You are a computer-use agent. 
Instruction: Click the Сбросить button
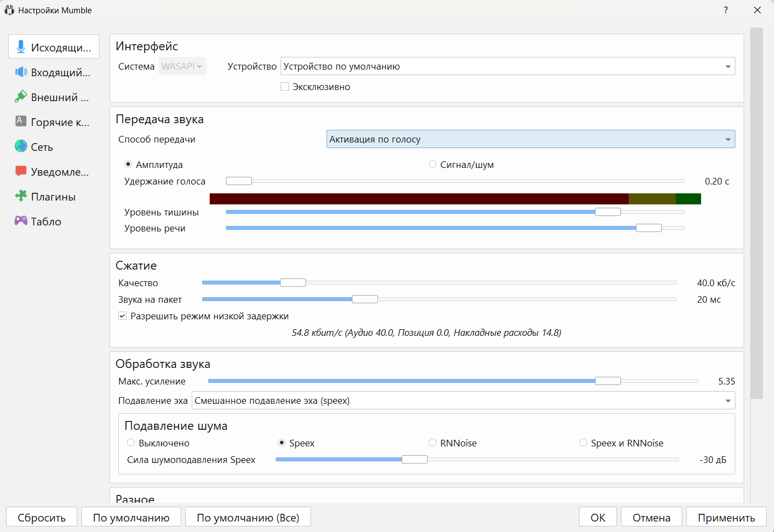click(41, 518)
